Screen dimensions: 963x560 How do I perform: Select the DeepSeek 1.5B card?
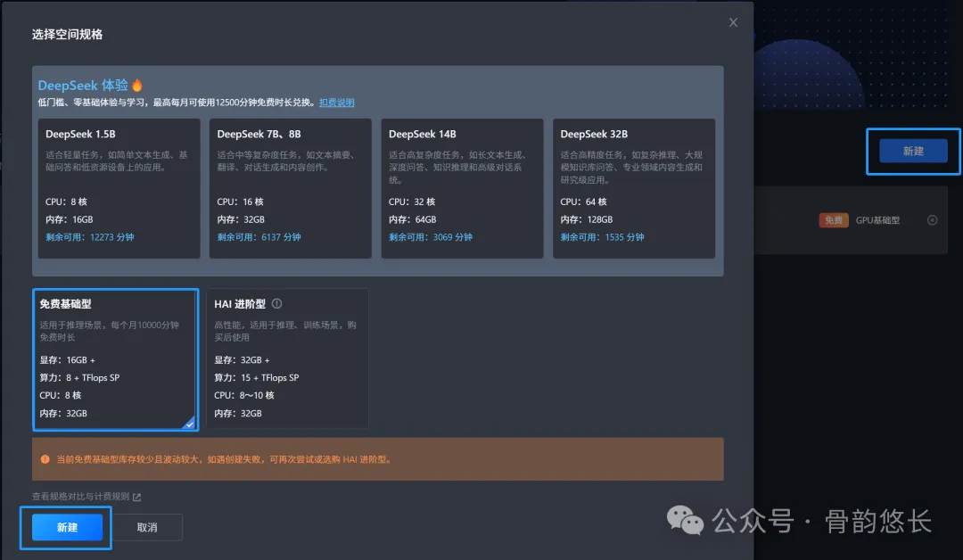pyautogui.click(x=119, y=188)
